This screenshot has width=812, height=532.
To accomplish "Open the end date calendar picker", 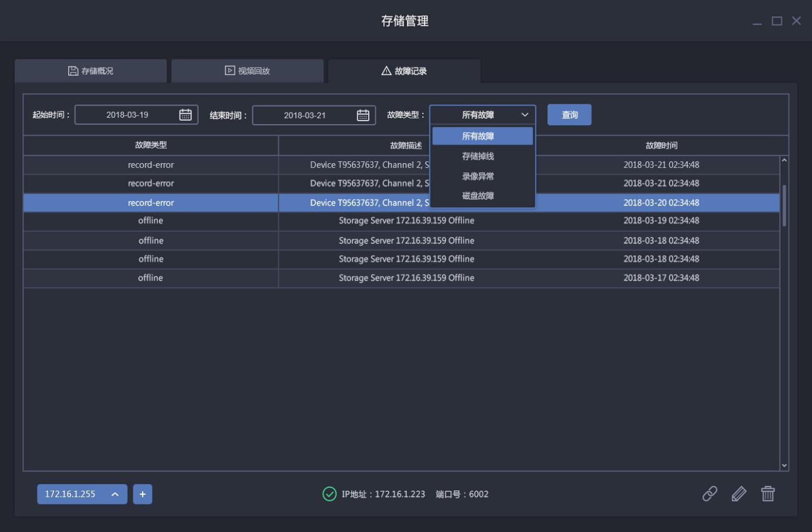I will 363,115.
